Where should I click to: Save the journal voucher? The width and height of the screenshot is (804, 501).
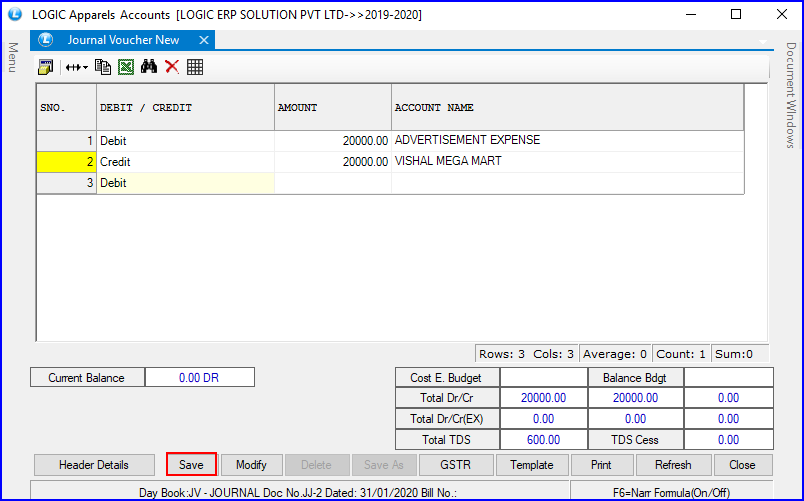[x=191, y=465]
